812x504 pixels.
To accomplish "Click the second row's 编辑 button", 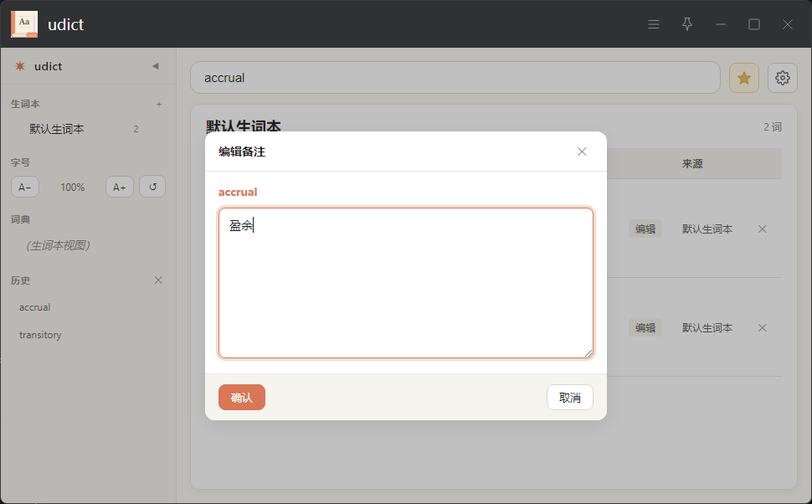I will 645,327.
